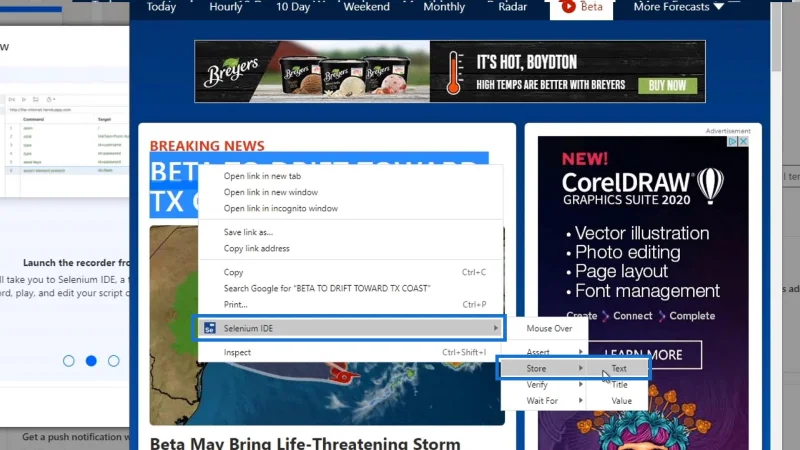Select the third carousel dot indicator
Screen dimensions: 800x450
pos(113,361)
